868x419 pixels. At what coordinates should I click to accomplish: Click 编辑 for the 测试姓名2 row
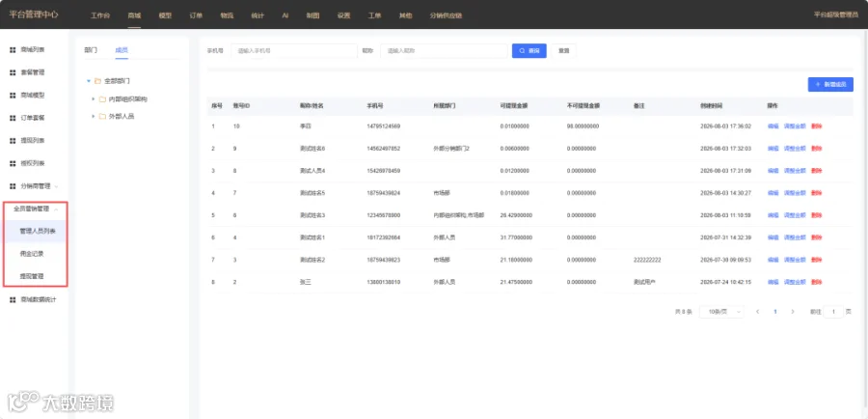773,260
